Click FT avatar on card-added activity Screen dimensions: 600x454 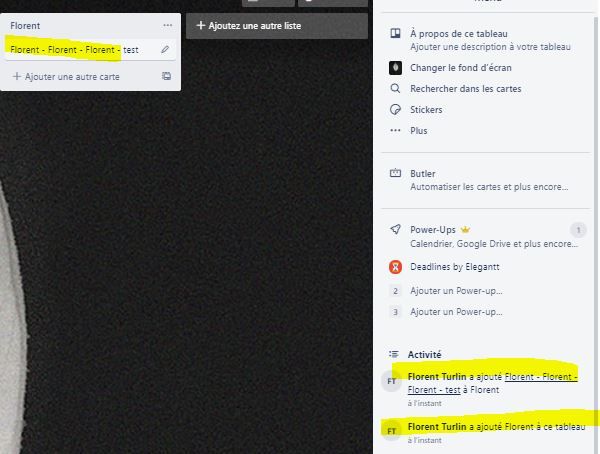pyautogui.click(x=391, y=381)
